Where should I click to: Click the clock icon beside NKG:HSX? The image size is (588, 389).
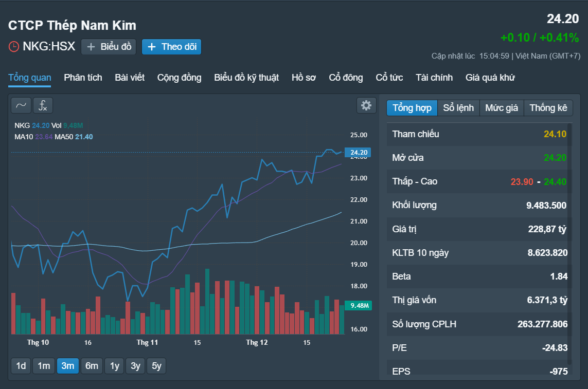tap(14, 46)
